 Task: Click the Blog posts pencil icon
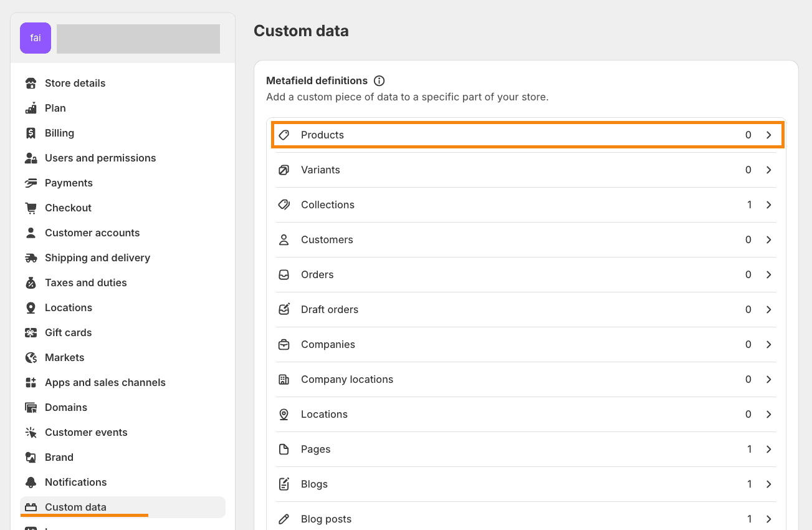tap(284, 519)
